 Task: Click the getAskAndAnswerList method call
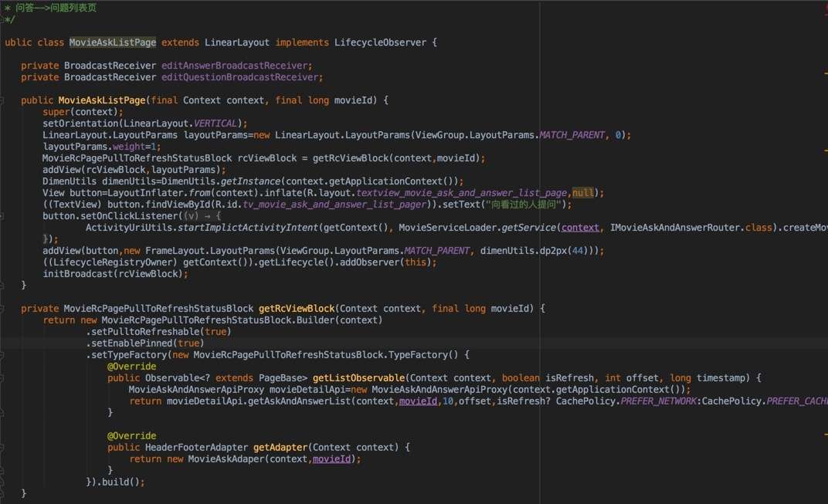point(300,401)
